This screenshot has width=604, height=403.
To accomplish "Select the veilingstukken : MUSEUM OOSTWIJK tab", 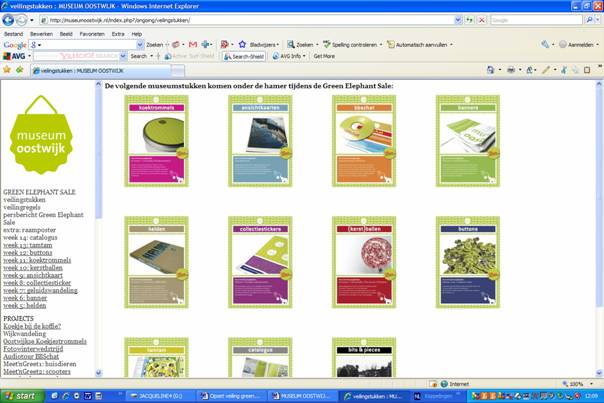I will (101, 71).
